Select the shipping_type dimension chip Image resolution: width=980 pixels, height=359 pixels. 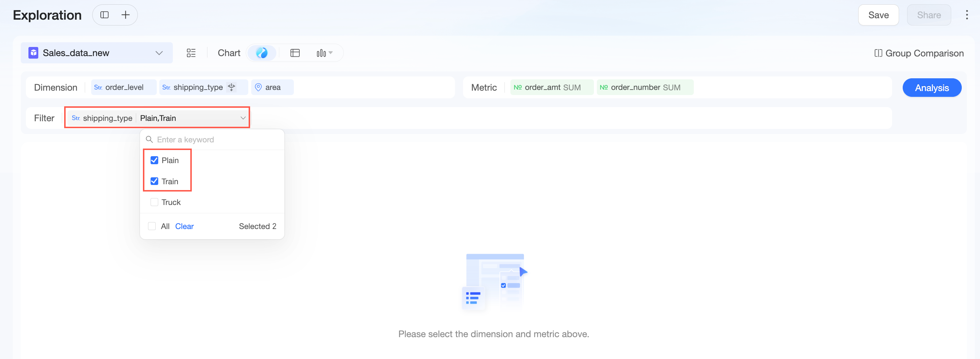click(203, 87)
